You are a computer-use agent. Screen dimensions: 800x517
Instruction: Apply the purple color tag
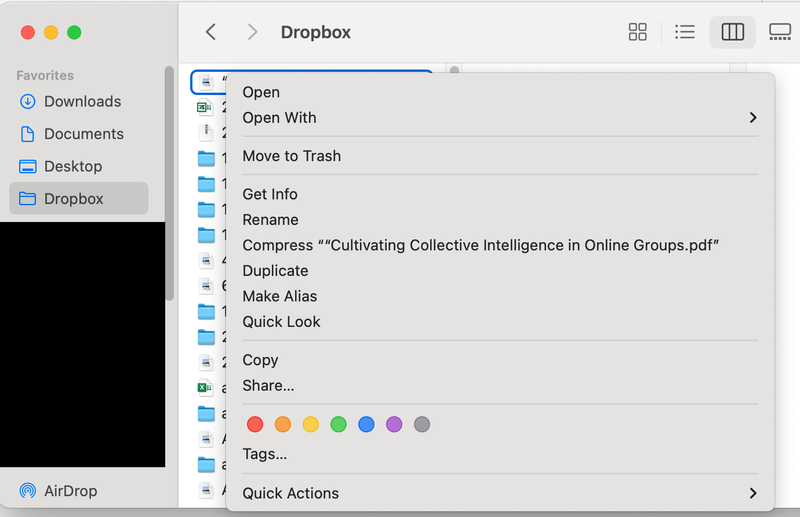(394, 424)
